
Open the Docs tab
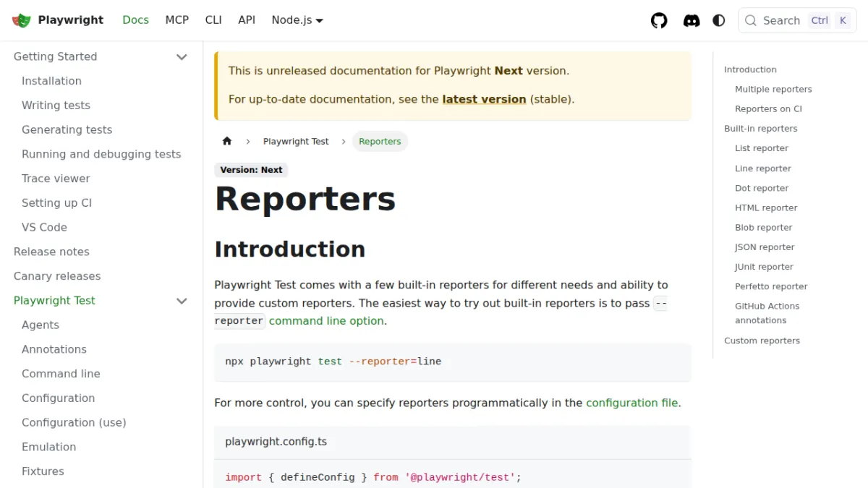click(x=135, y=20)
